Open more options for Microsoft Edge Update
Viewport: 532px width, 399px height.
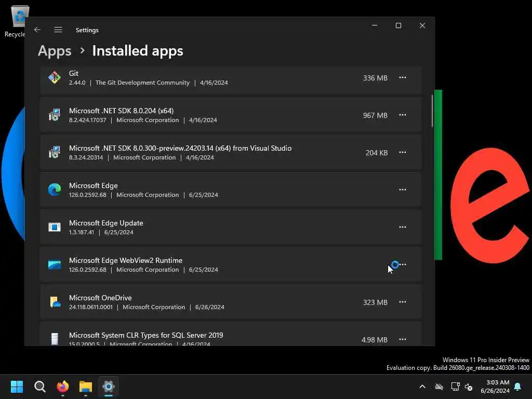(x=403, y=227)
